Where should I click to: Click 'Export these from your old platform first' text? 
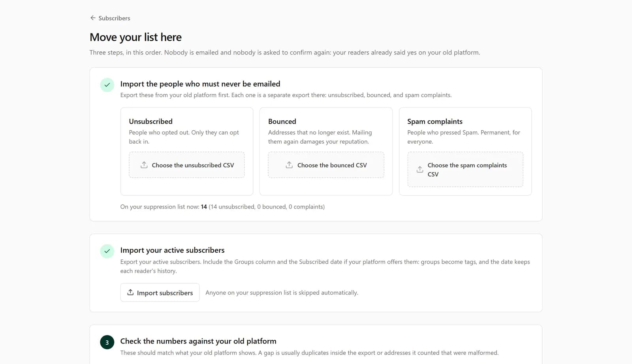point(286,95)
